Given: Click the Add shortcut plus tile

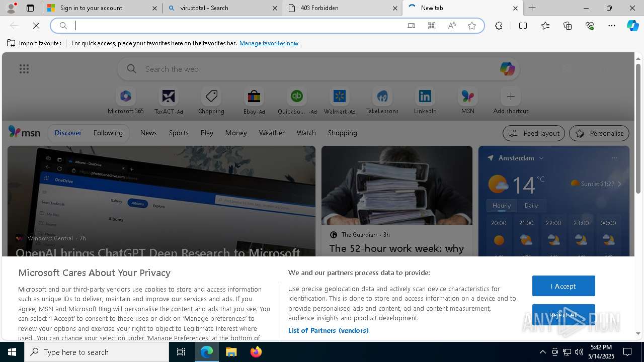Looking at the screenshot, I should tap(511, 101).
